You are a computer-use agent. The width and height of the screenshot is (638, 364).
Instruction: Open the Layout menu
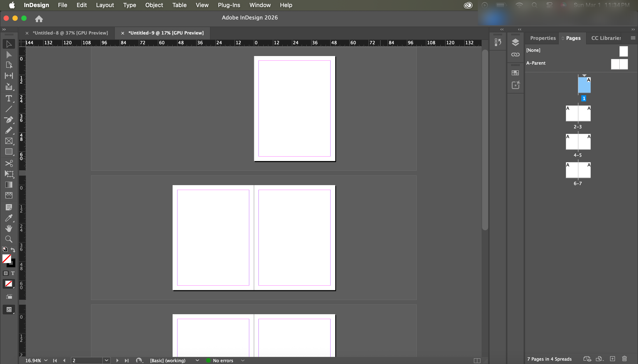[105, 5]
